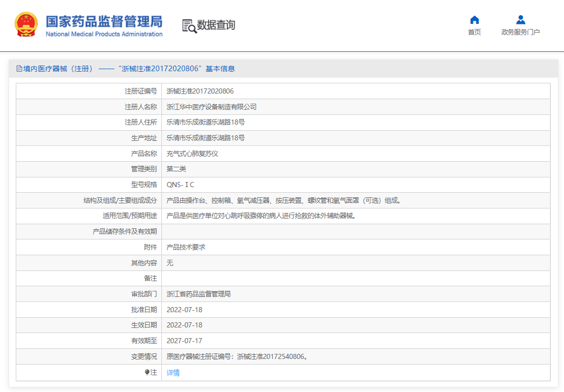Click 生效日期 value 2022-07-18

(x=185, y=325)
